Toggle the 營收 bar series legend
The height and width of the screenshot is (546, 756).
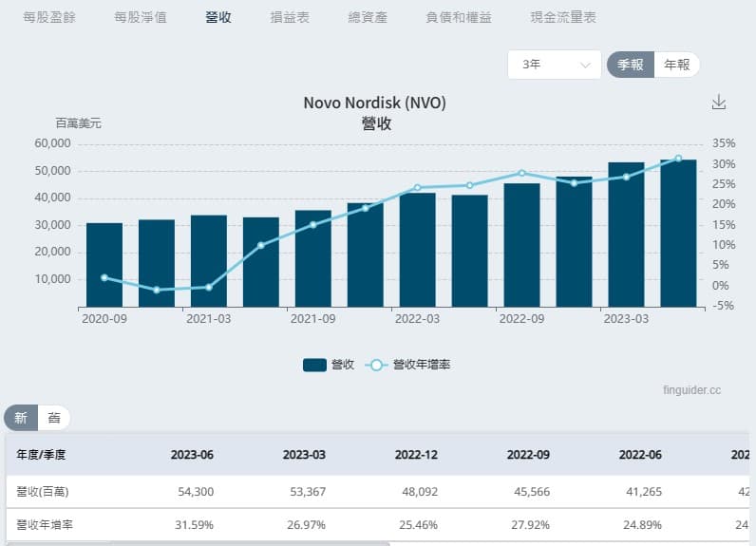pyautogui.click(x=329, y=365)
